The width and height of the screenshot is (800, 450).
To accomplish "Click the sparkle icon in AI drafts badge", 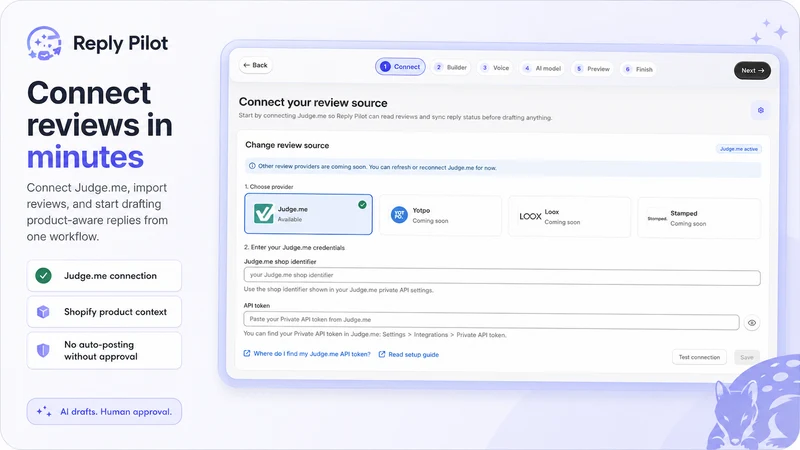I will [x=44, y=411].
